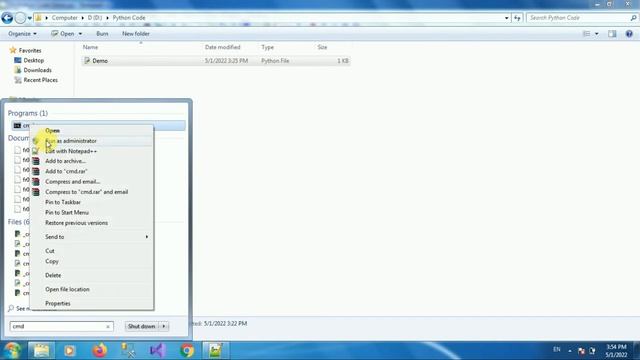The image size is (640, 360).
Task: Clear the cmd search text
Action: coord(108,327)
